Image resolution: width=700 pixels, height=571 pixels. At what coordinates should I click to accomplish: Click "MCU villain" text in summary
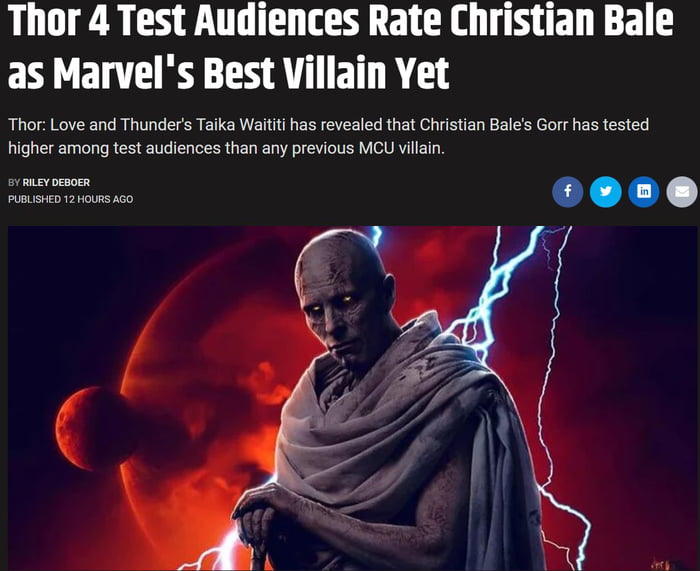coord(401,148)
